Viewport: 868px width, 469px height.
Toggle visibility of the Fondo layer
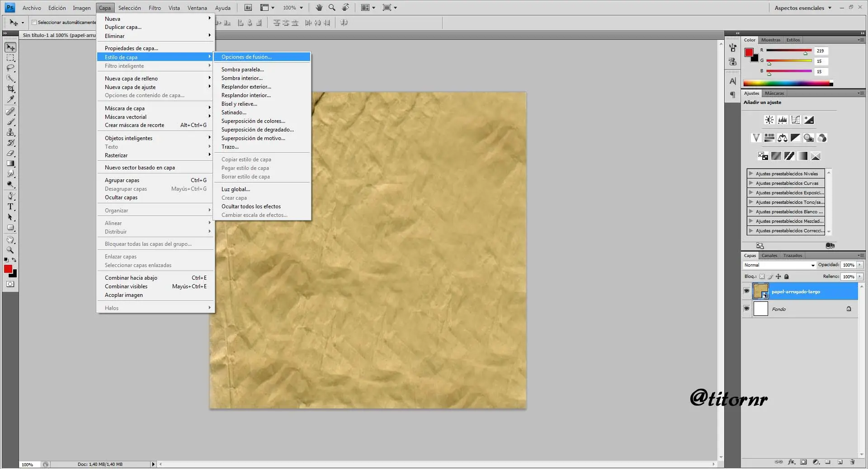pos(746,309)
